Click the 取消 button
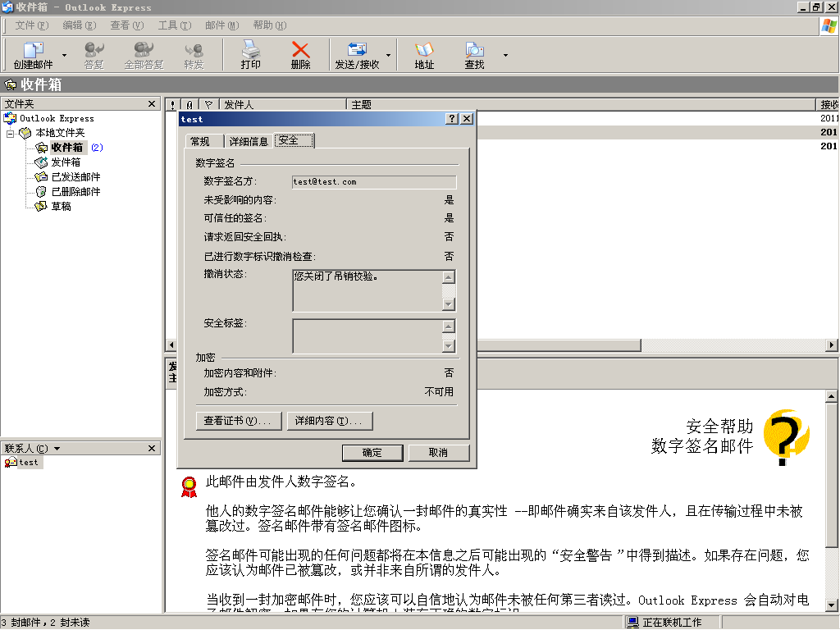Image resolution: width=840 pixels, height=630 pixels. pyautogui.click(x=438, y=453)
